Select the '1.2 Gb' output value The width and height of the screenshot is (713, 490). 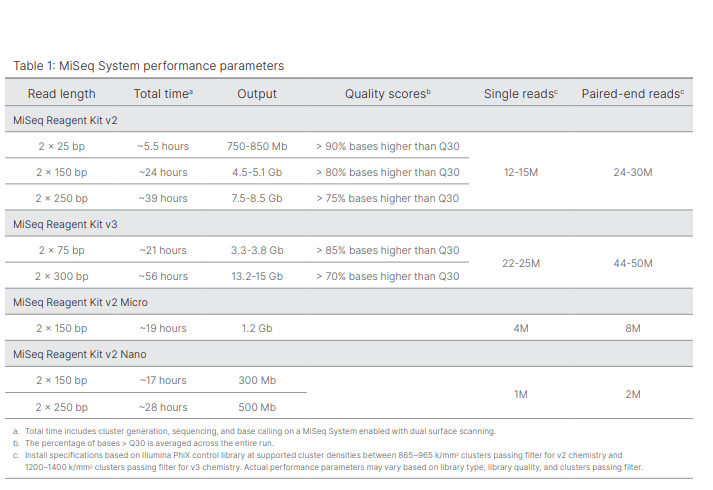pyautogui.click(x=257, y=328)
